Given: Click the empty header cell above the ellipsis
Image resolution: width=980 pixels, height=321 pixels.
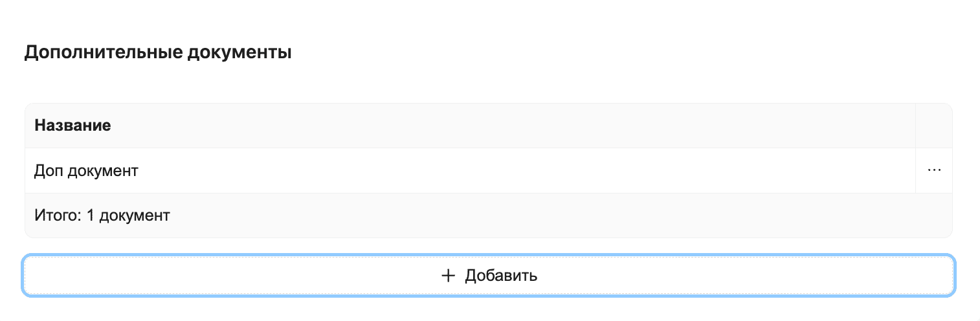Looking at the screenshot, I should pos(934,126).
